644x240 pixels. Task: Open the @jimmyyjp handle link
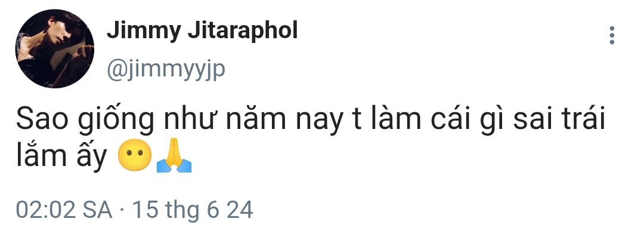tap(166, 70)
